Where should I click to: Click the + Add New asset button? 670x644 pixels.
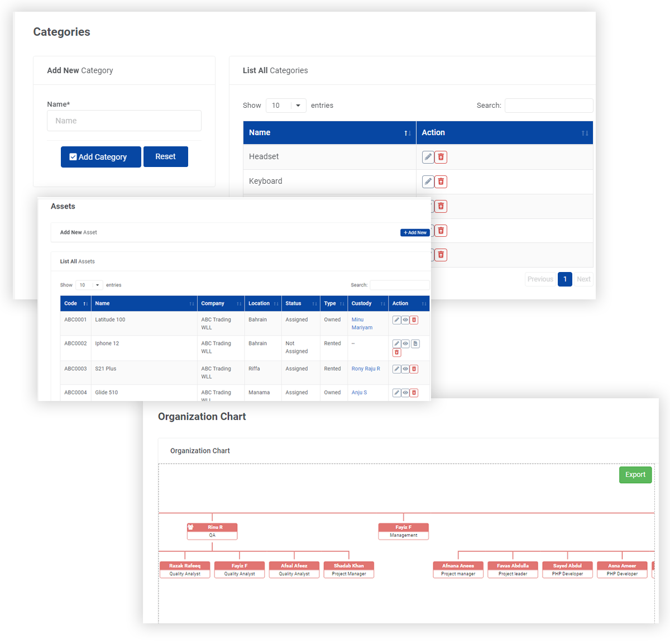[415, 232]
